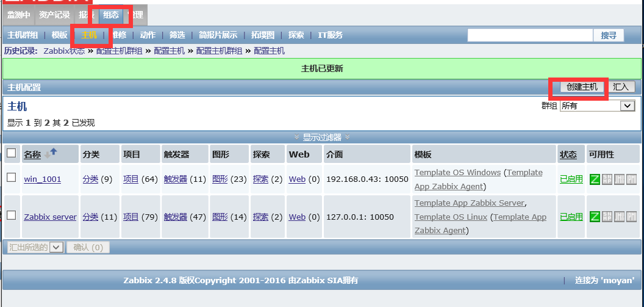Image resolution: width=644 pixels, height=307 pixels.
Task: Click 127.0.0.1: 10050 interface text
Action: point(360,217)
